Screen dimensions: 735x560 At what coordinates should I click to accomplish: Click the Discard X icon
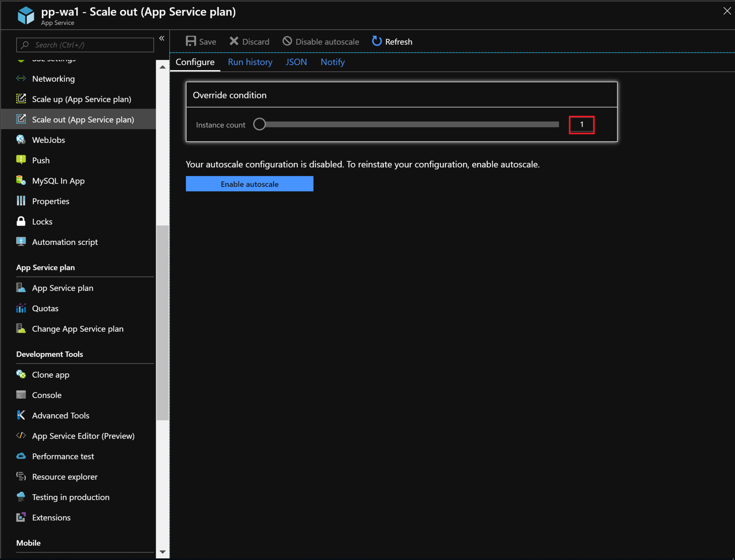234,41
